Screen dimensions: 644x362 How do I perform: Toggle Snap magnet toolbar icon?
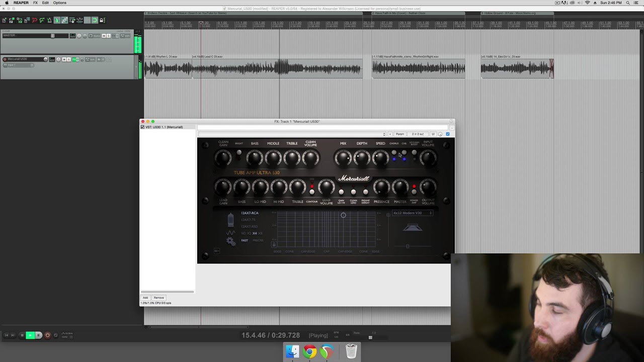95,20
